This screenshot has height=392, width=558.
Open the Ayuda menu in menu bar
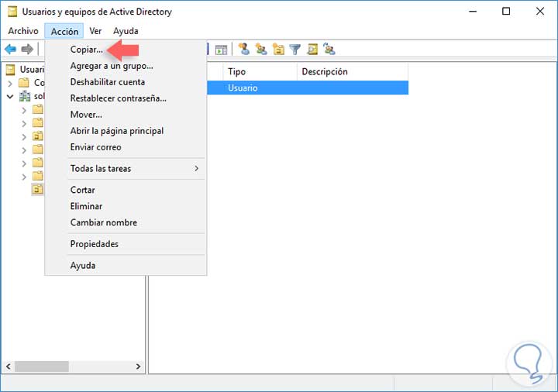126,31
